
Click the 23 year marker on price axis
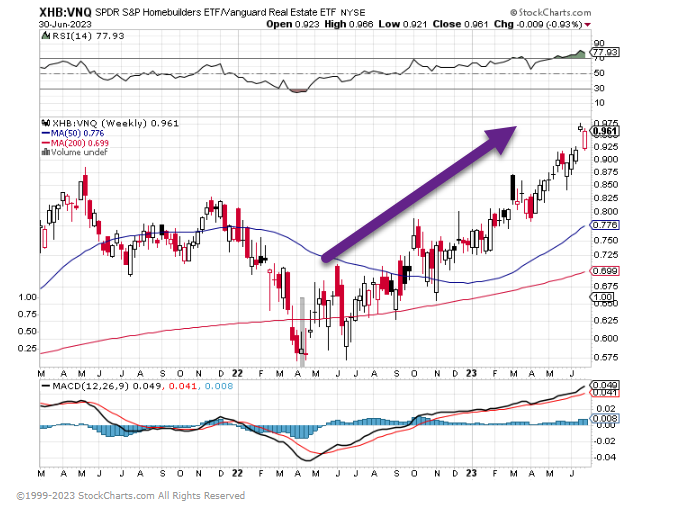[x=471, y=373]
